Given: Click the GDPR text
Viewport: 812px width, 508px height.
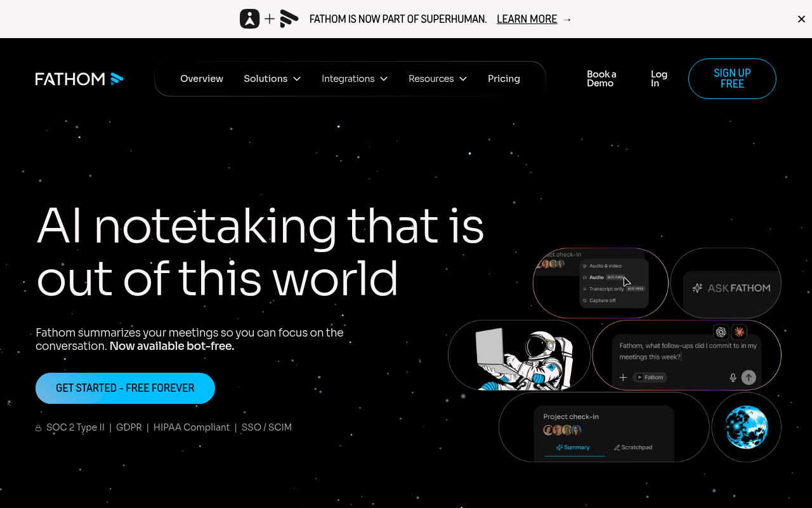Looking at the screenshot, I should 129,427.
